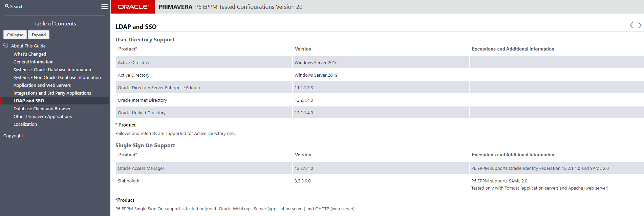Click Oracle Unified Directory cell
This screenshot has width=644, height=216.
[x=204, y=113]
